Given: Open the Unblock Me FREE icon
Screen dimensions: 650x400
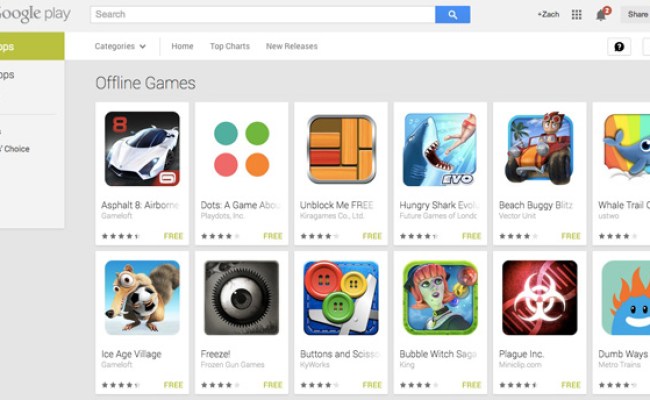Looking at the screenshot, I should point(341,149).
